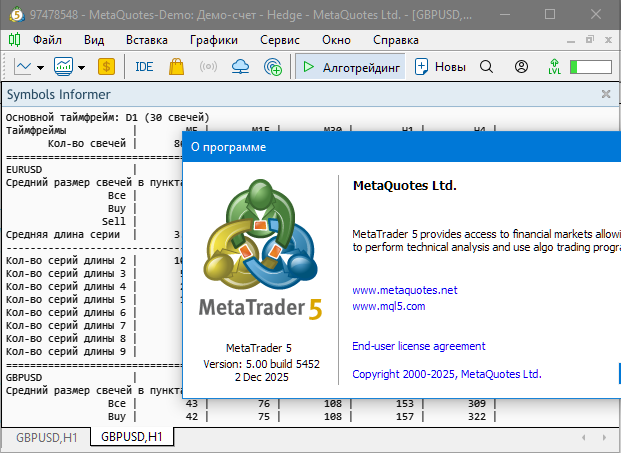Click the MetaQuotes Ltd. heading
Screen dimensions: 621x453
405,185
